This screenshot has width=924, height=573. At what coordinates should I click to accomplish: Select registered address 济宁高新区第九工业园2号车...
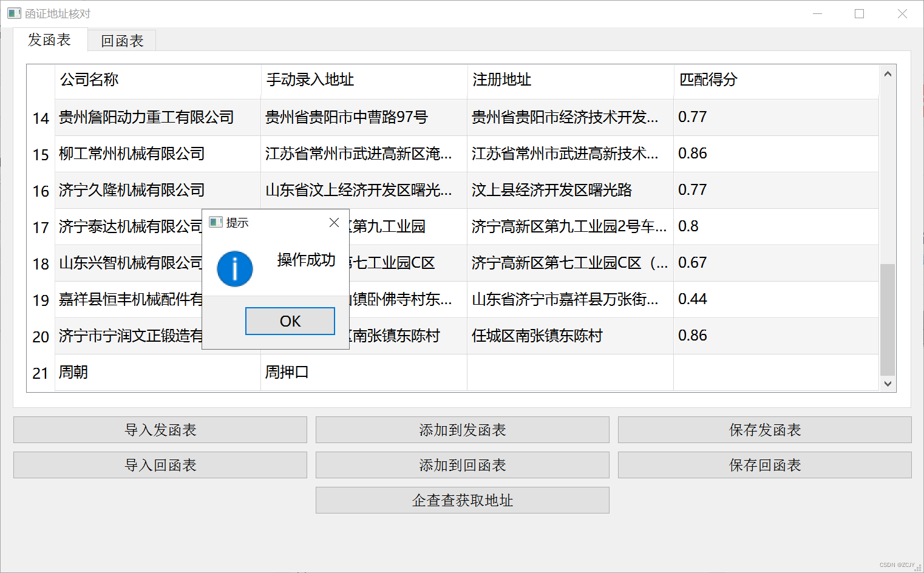pos(571,227)
